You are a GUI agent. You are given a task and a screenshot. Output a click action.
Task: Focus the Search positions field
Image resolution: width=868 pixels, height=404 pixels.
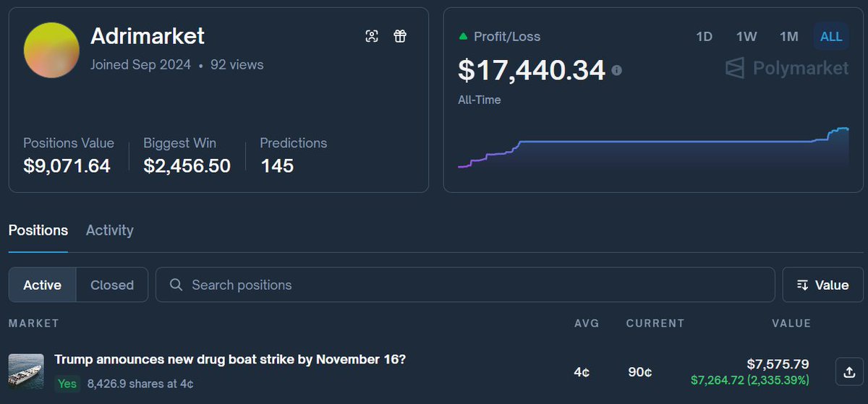pos(465,285)
